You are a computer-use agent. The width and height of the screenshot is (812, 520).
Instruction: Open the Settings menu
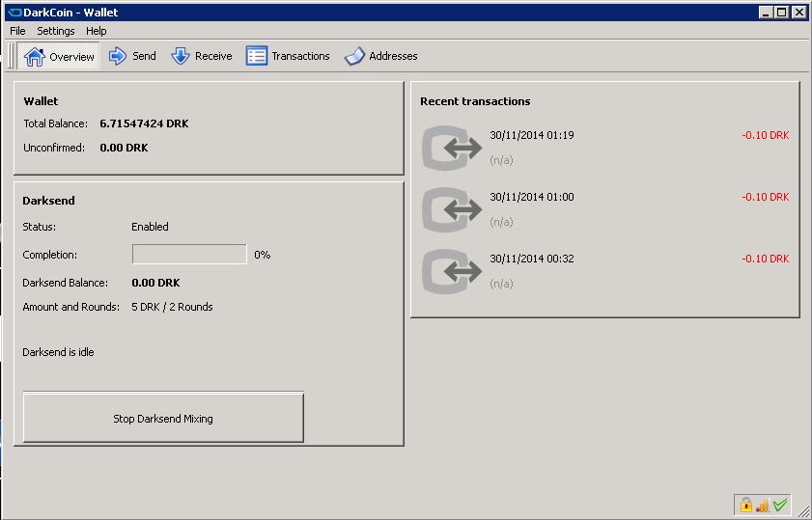(x=55, y=31)
